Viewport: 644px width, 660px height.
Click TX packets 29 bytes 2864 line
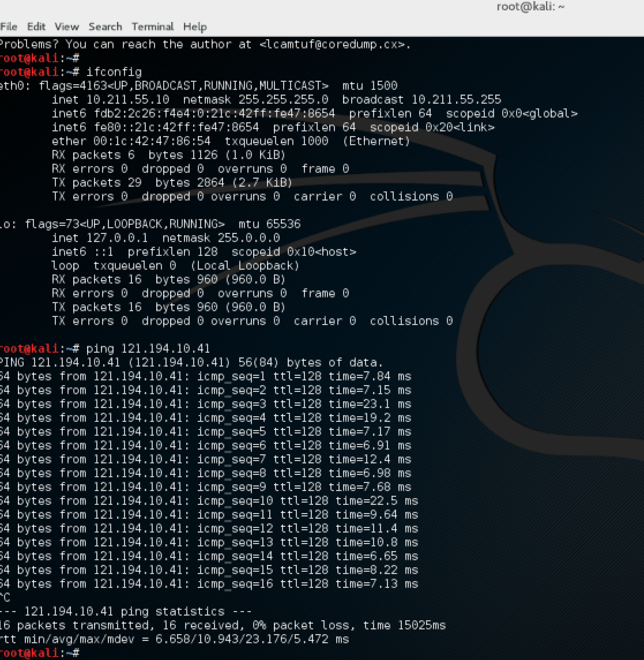click(x=172, y=183)
